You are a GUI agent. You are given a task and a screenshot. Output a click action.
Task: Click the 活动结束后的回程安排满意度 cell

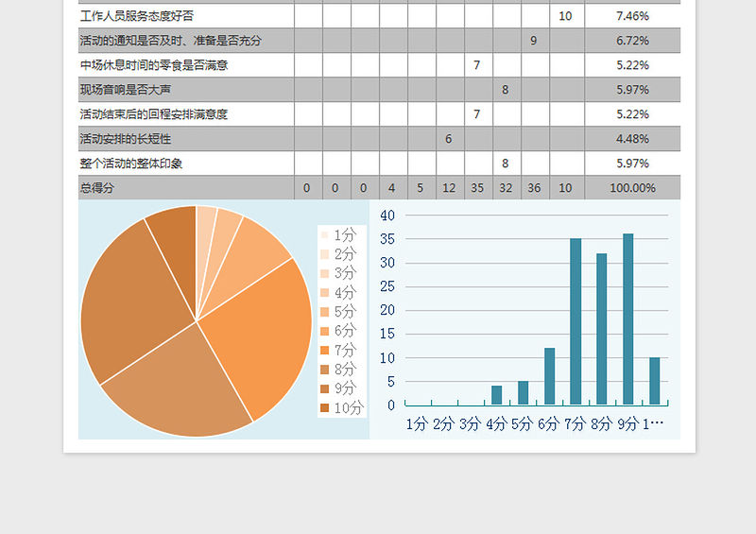(154, 114)
